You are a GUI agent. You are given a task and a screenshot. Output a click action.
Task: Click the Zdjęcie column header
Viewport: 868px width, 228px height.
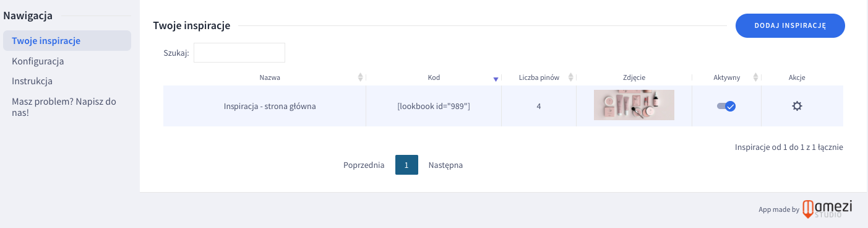coord(634,77)
